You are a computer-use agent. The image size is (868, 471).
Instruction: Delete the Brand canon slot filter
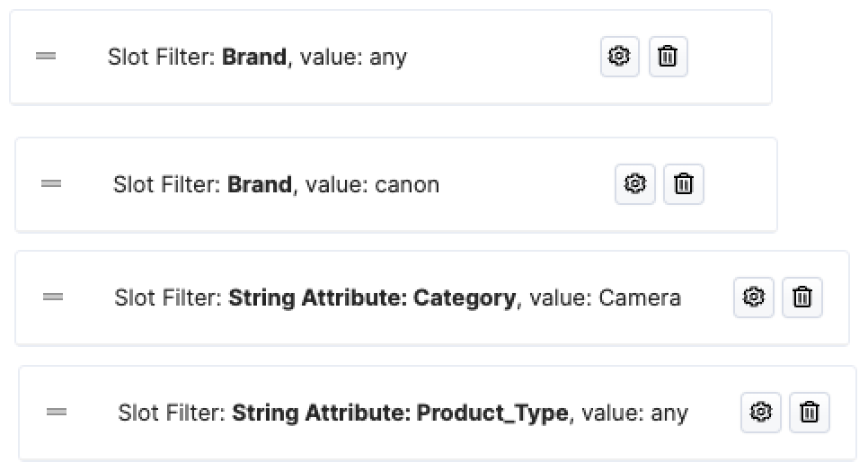(684, 183)
